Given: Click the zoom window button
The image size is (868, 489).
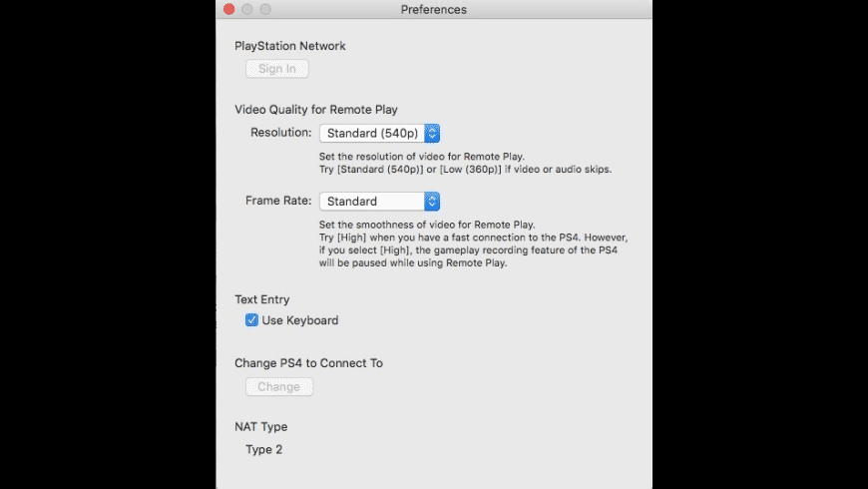Looking at the screenshot, I should click(x=265, y=9).
